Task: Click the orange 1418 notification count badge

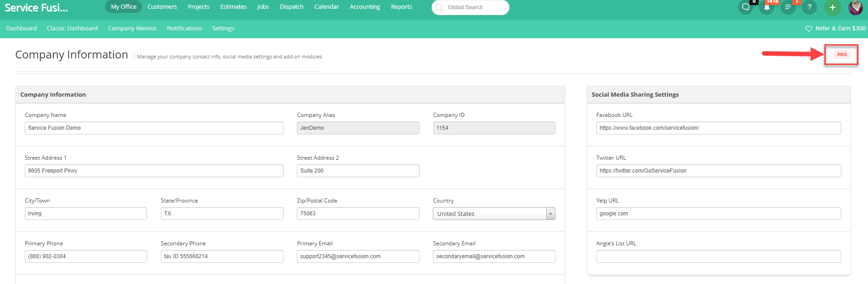Action: point(772,2)
